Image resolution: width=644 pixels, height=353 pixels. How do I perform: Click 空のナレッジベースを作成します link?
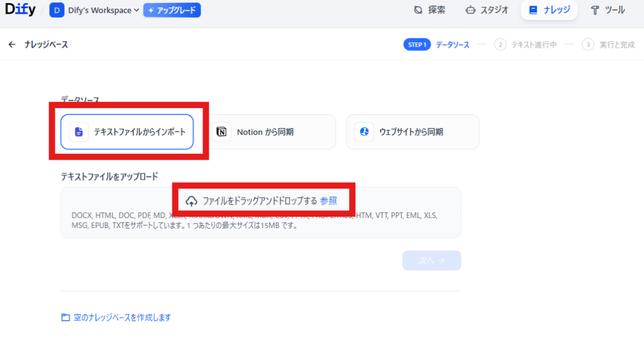(121, 317)
